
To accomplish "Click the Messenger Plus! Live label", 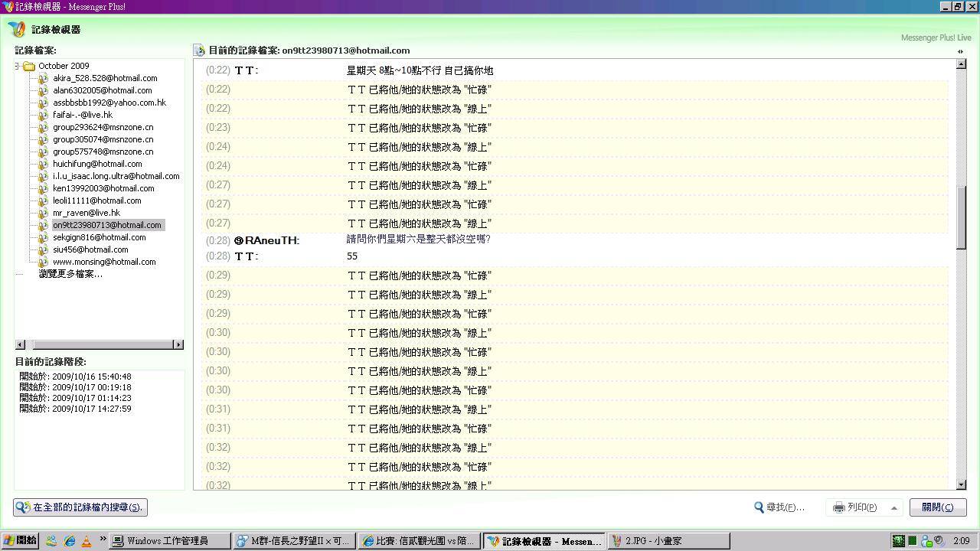I will (936, 37).
